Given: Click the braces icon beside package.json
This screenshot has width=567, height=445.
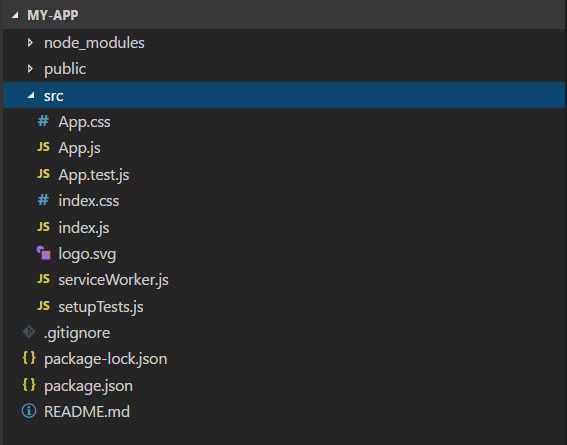Looking at the screenshot, I should [29, 384].
